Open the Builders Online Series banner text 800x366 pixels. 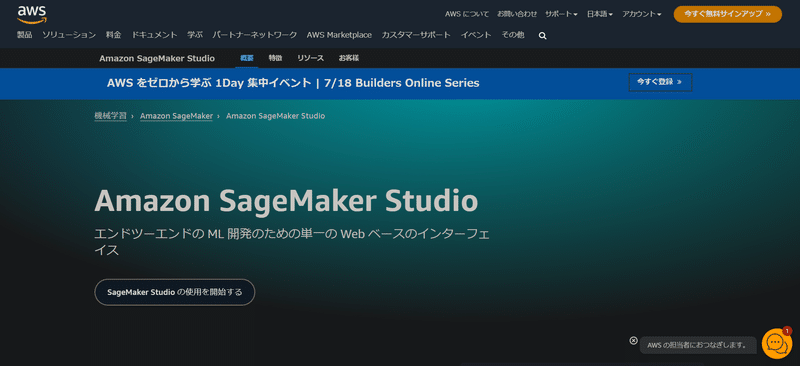click(293, 83)
